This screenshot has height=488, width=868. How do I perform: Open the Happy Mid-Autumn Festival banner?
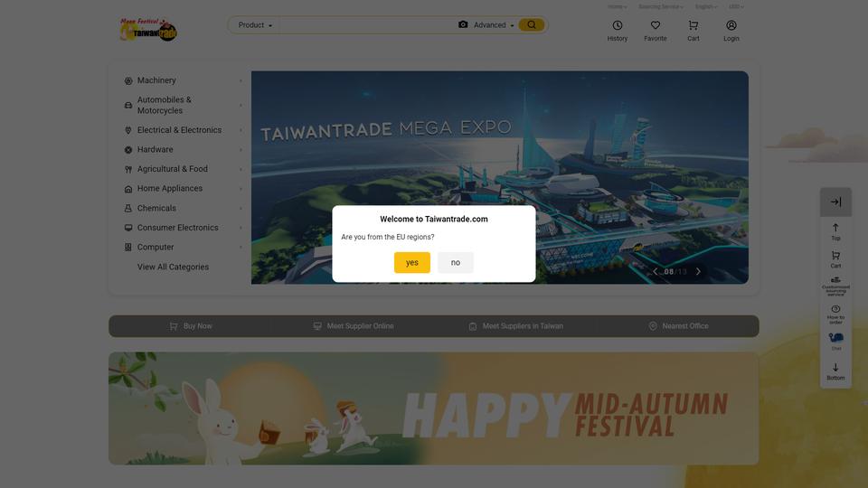[x=433, y=408]
